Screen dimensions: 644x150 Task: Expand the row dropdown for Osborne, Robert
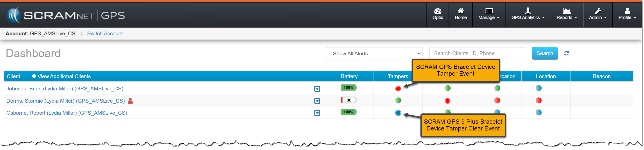click(x=317, y=113)
